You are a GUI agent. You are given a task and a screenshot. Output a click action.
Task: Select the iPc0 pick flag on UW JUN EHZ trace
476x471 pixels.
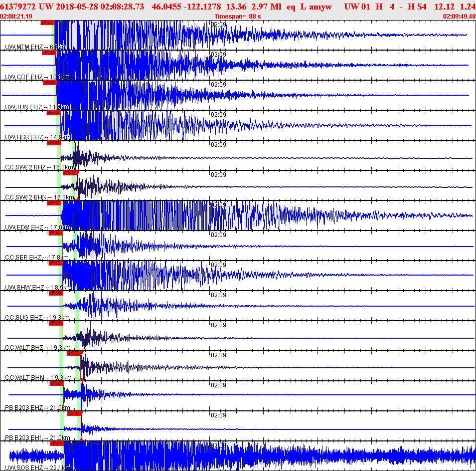[x=50, y=83]
